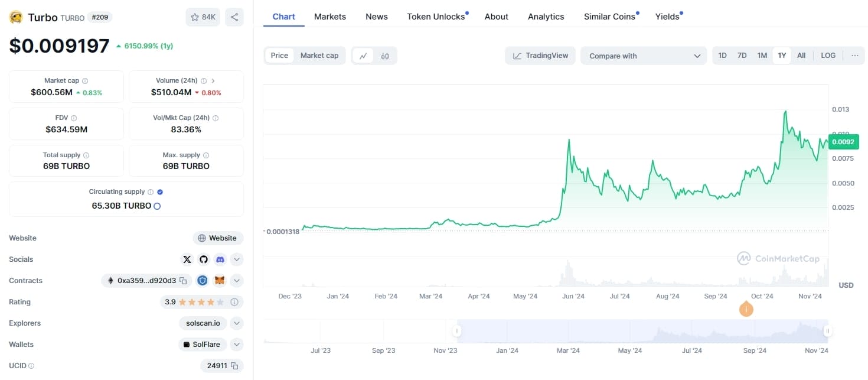Viewport: 868px width, 380px height.
Task: Open the Vol/Mkt Cap info icon
Action: 216,118
